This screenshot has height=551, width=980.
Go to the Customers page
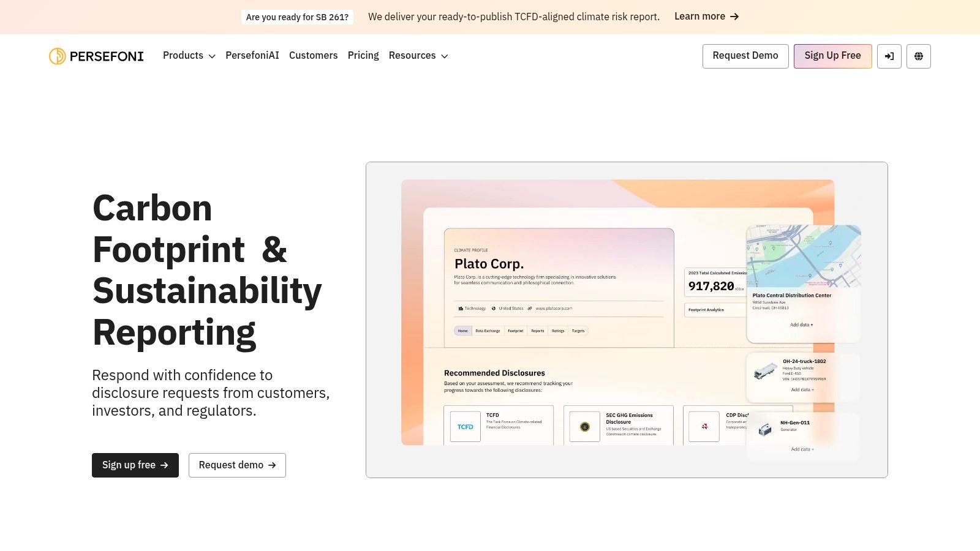click(313, 56)
